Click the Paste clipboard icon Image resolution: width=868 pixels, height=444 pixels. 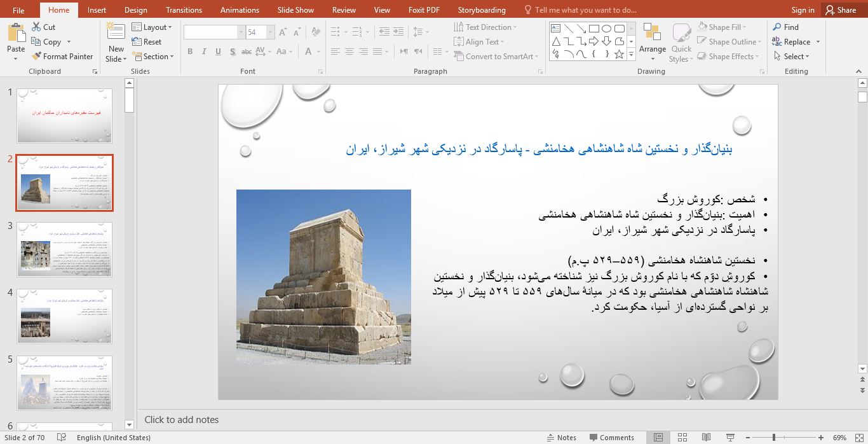(x=16, y=33)
